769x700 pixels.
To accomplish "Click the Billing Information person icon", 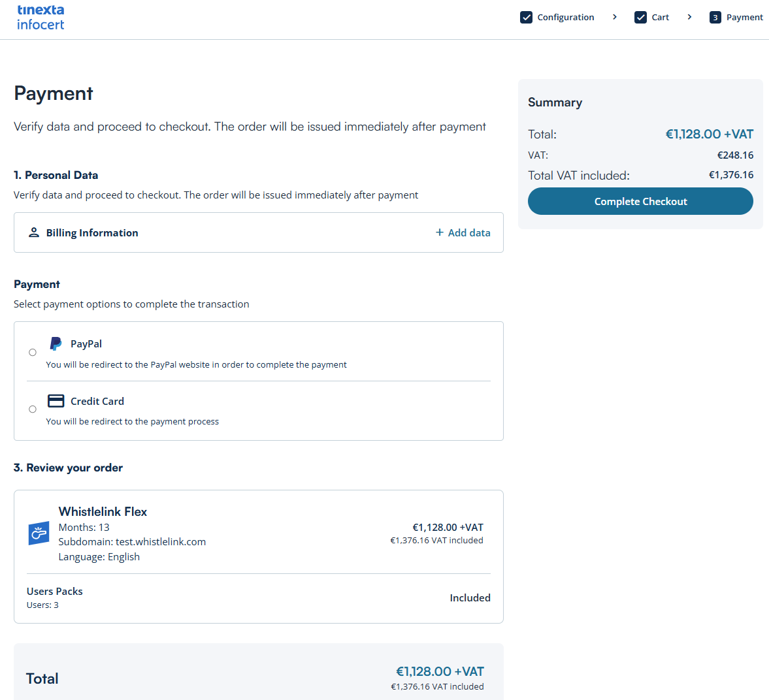I will 34,232.
